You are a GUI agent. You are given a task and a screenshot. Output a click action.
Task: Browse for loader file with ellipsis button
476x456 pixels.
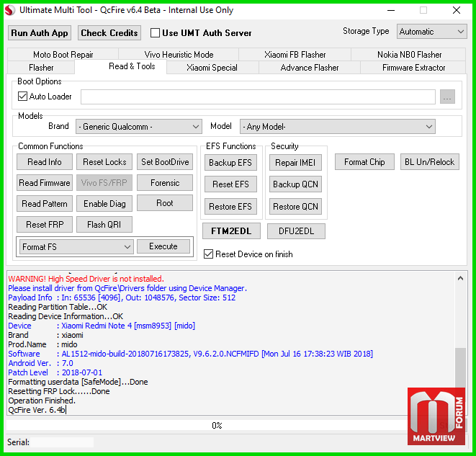[x=447, y=97]
